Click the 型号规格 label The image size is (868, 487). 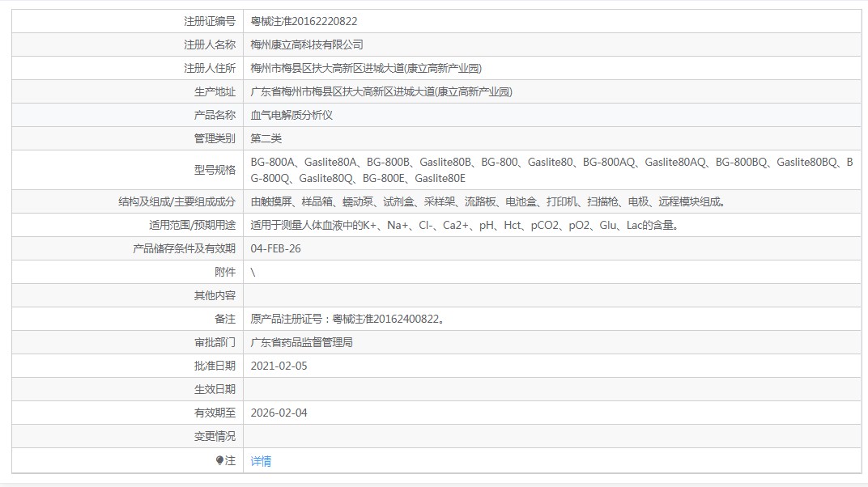[x=215, y=170]
